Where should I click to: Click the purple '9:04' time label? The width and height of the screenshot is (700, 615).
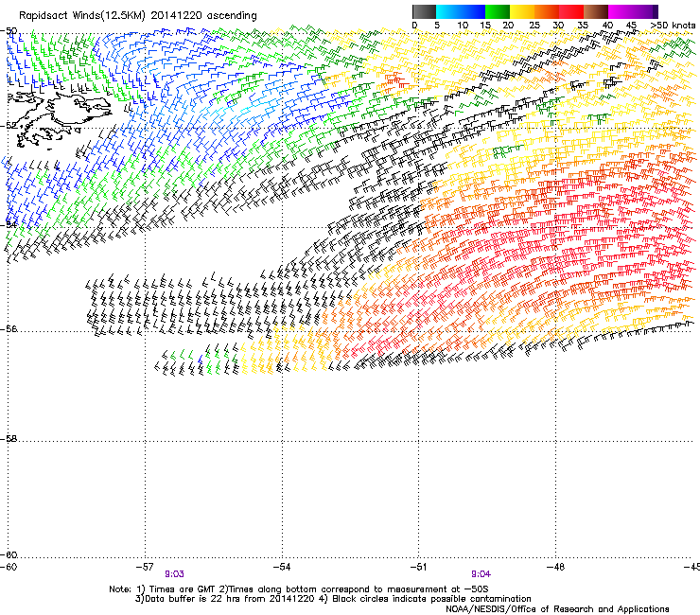pyautogui.click(x=481, y=574)
